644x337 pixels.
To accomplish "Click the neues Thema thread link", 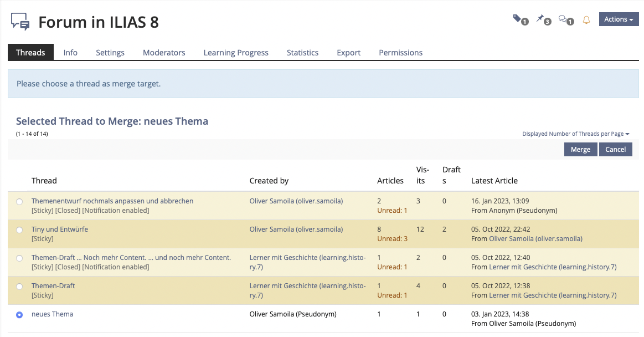I will 52,314.
